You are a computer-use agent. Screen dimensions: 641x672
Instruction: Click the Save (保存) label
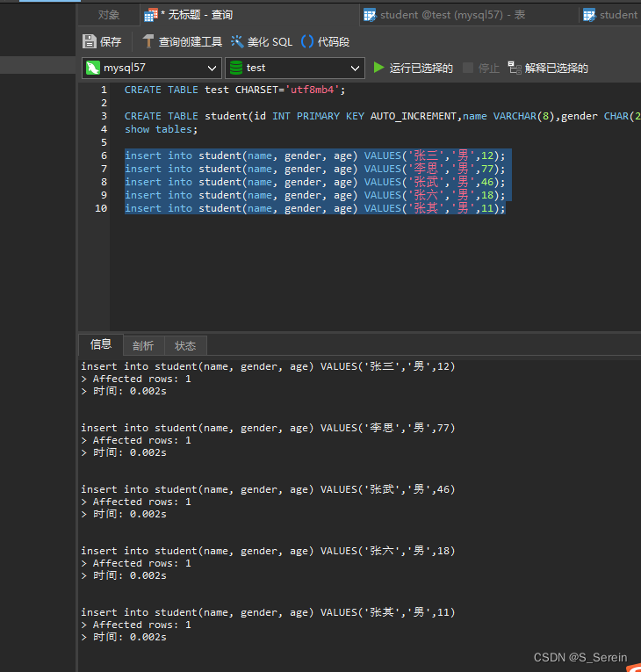point(111,41)
